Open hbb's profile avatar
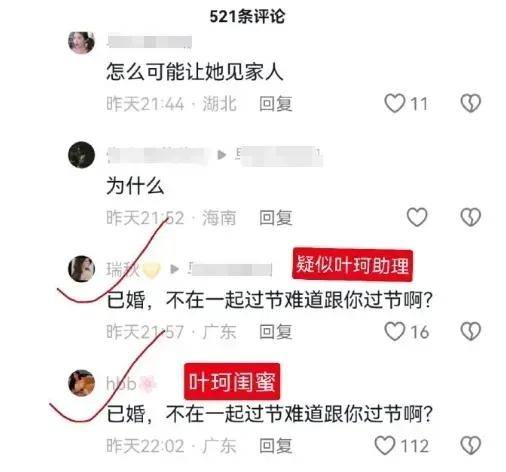This screenshot has height=472, width=506. coord(81,383)
